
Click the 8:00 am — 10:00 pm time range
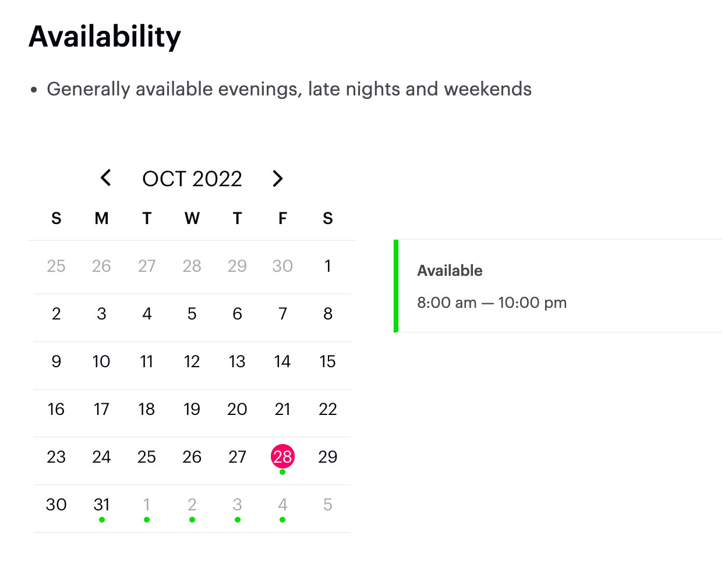[492, 303]
